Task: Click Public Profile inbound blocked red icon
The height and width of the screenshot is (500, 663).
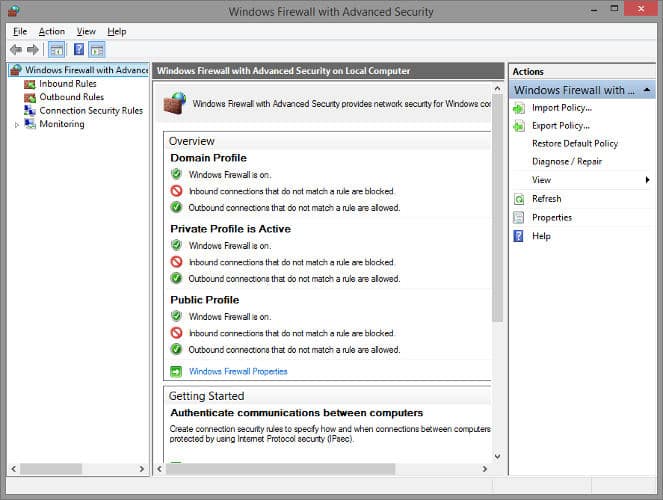Action: 176,333
